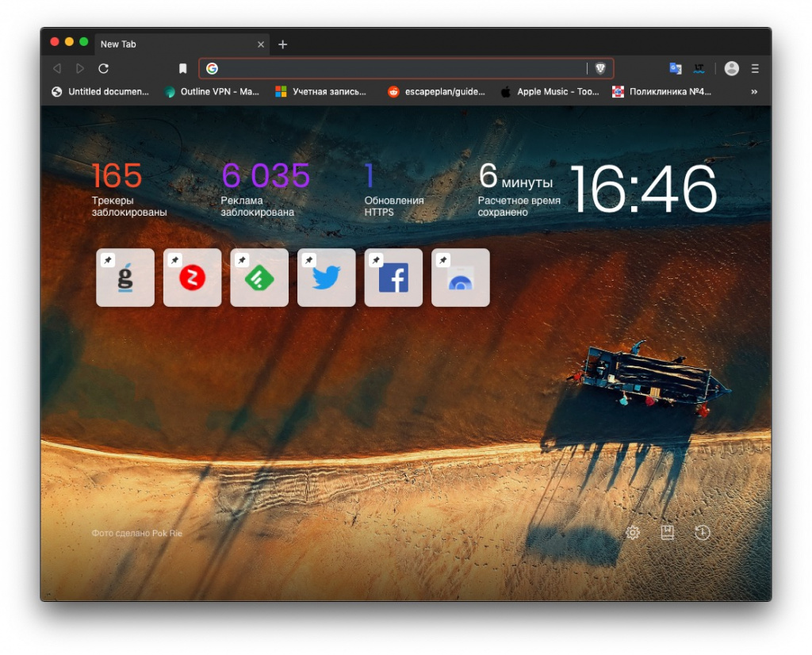Viewport: 812px width, 655px height.
Task: Click the LT extension icon
Action: click(x=699, y=68)
